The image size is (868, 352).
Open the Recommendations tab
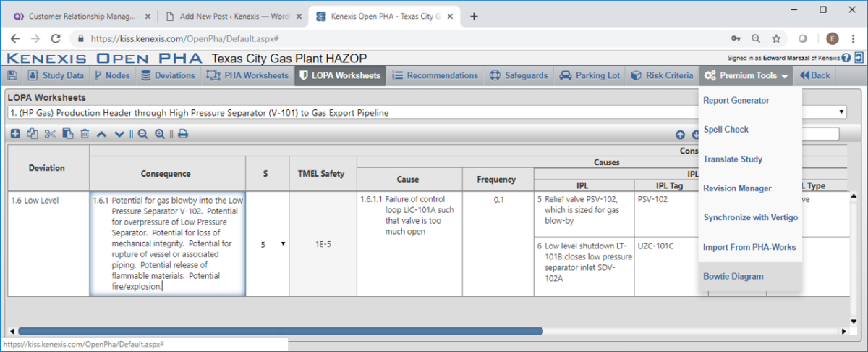tap(435, 75)
